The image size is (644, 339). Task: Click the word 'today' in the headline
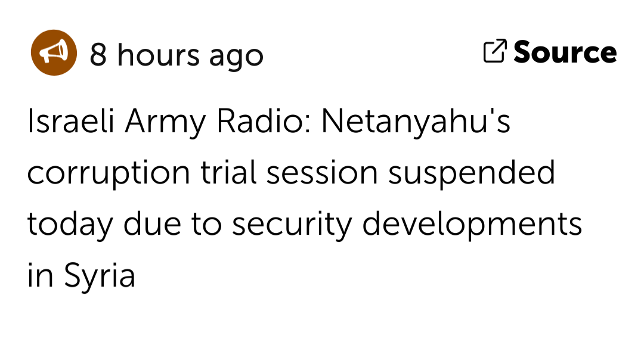[x=70, y=225]
